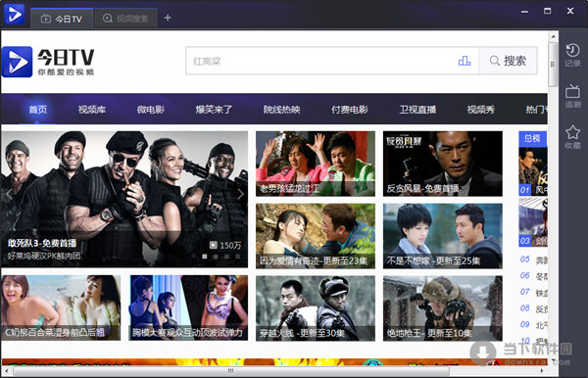Select the first carousel indicator dot
The height and width of the screenshot is (378, 588).
205,257
